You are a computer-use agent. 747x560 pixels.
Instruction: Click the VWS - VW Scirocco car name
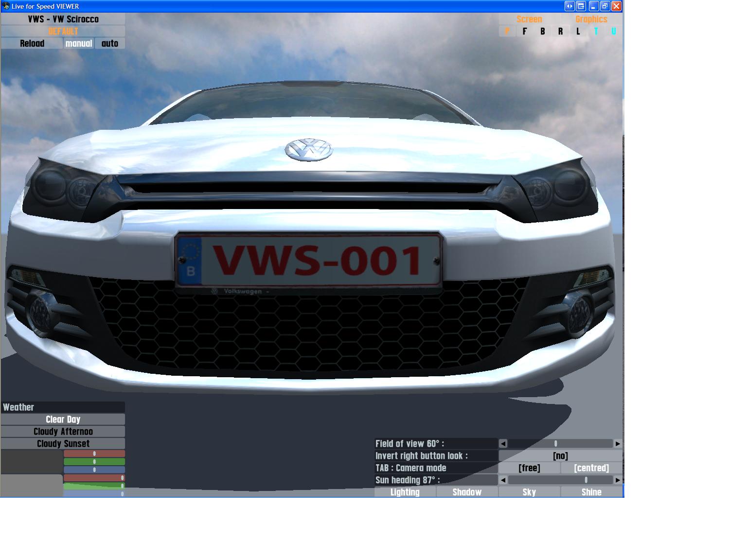pos(63,19)
